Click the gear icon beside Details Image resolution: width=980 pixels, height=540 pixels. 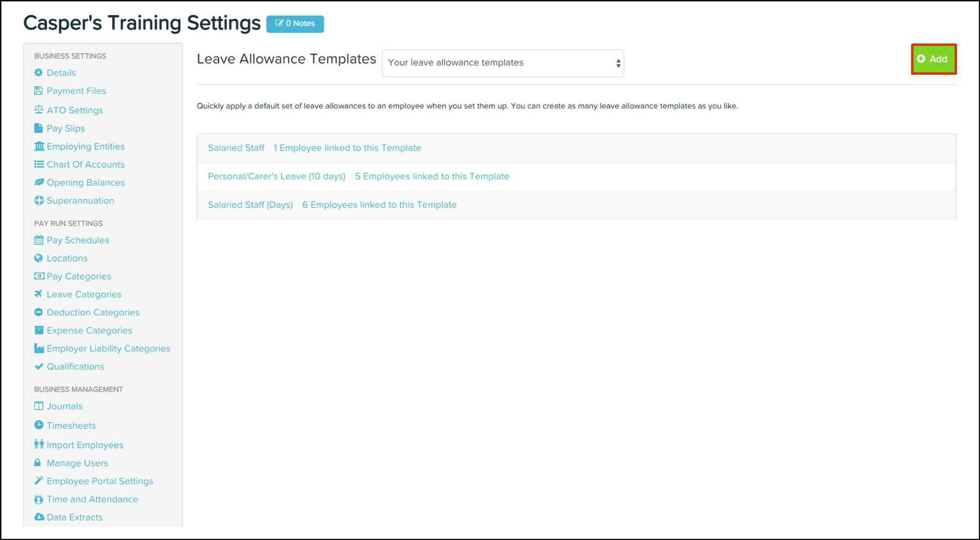tap(39, 73)
